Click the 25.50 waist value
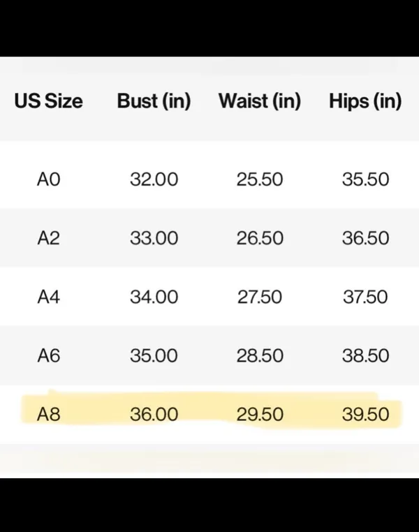 coord(260,179)
